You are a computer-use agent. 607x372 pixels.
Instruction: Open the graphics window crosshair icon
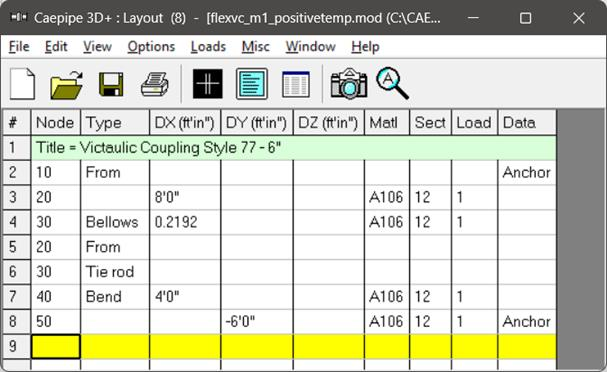[x=208, y=84]
